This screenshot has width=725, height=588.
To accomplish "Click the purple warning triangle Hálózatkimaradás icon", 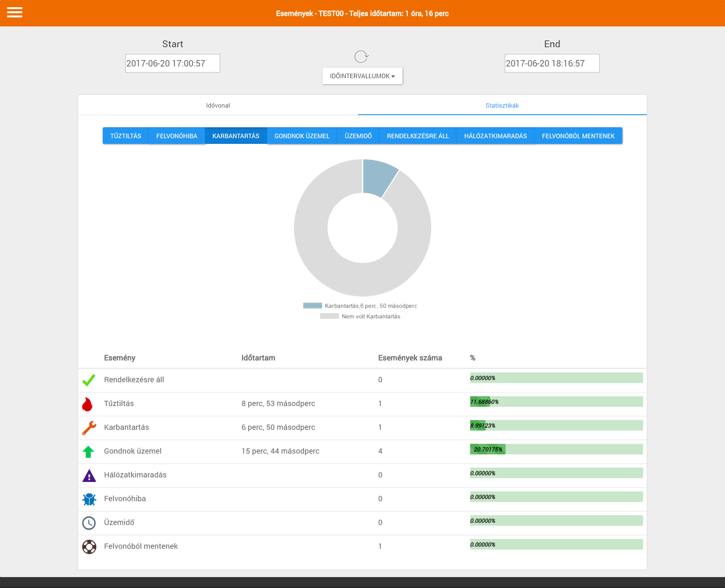I will coord(89,475).
